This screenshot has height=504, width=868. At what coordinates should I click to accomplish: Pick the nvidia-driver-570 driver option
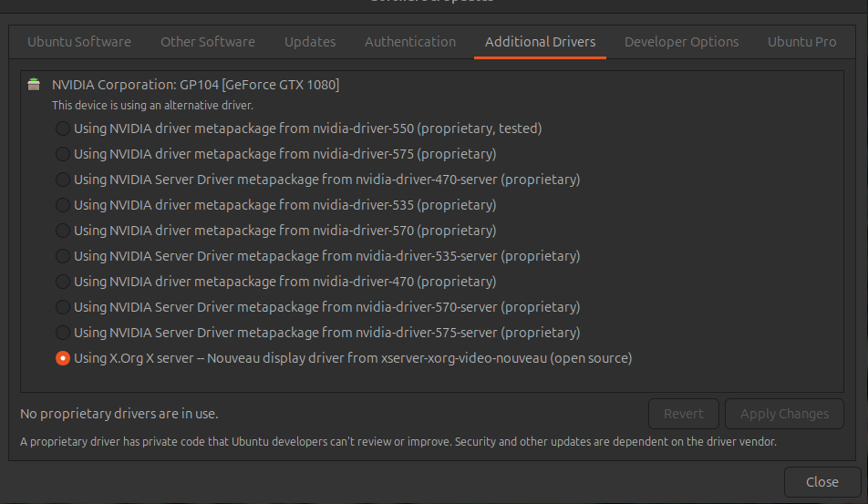click(x=62, y=231)
